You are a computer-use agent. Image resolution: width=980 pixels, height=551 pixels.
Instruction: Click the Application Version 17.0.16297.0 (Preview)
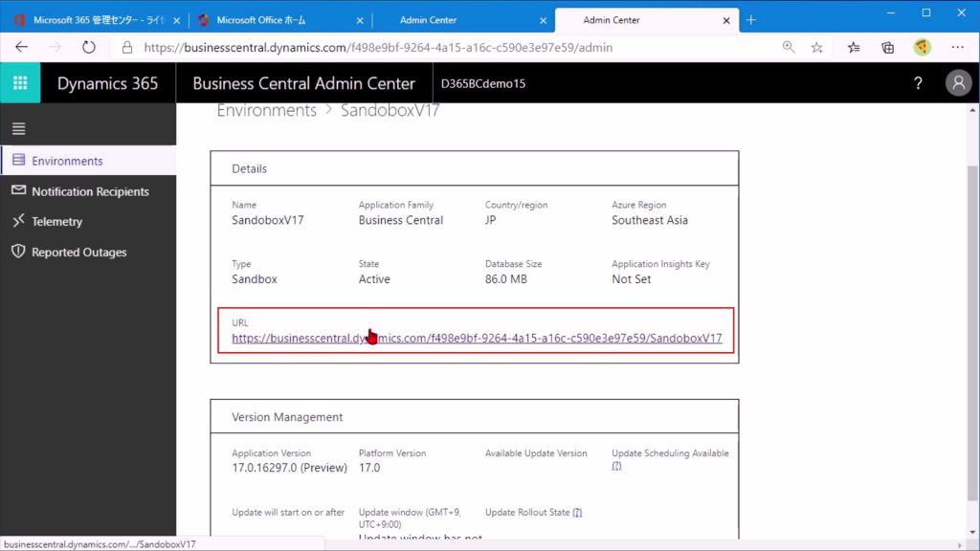point(289,467)
